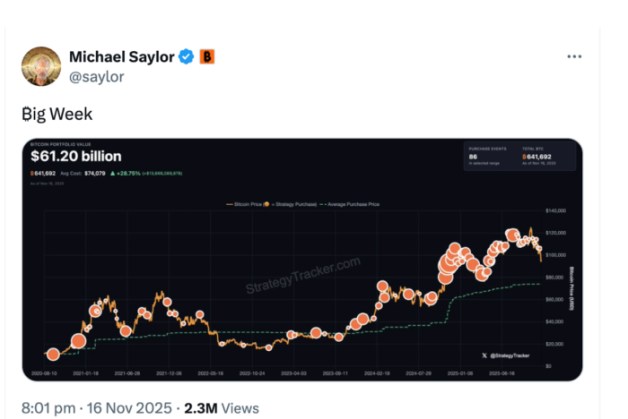Click the @saylor handle

tap(96, 76)
